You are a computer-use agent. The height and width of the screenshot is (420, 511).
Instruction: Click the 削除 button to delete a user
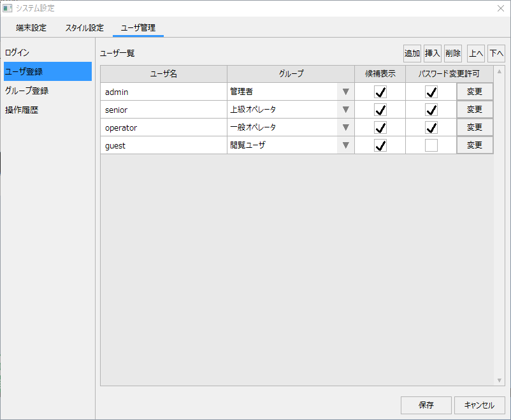click(x=453, y=53)
